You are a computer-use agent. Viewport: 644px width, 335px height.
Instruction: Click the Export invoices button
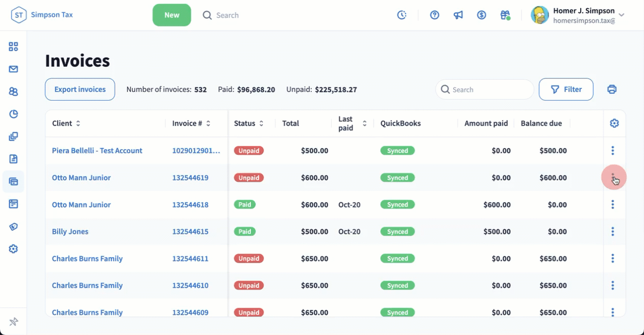coord(80,89)
